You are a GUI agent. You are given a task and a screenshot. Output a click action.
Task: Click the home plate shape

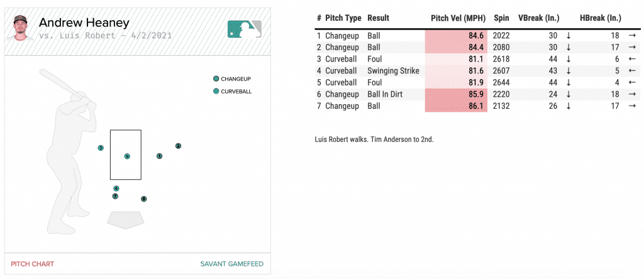(x=124, y=220)
